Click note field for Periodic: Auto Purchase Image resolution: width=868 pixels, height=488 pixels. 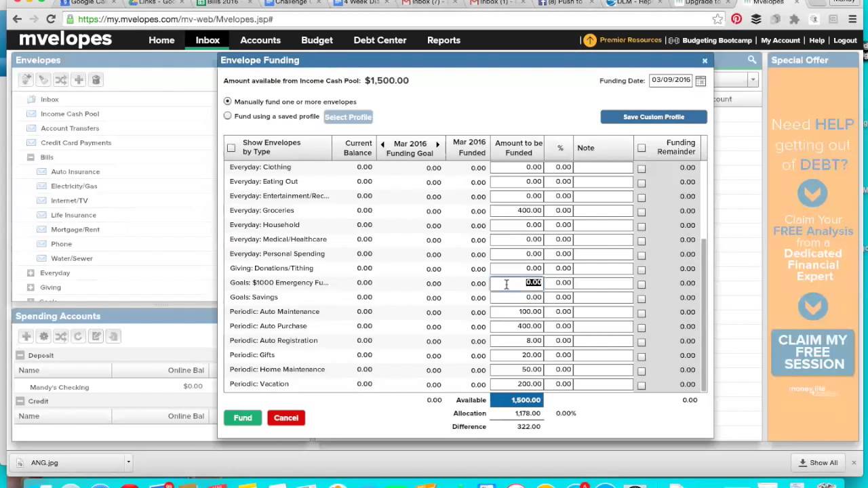tap(604, 326)
